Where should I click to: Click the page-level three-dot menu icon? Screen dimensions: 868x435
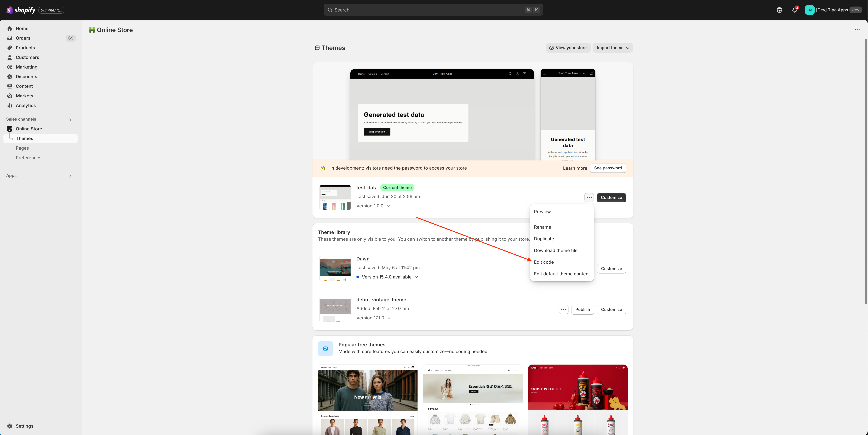pos(857,30)
